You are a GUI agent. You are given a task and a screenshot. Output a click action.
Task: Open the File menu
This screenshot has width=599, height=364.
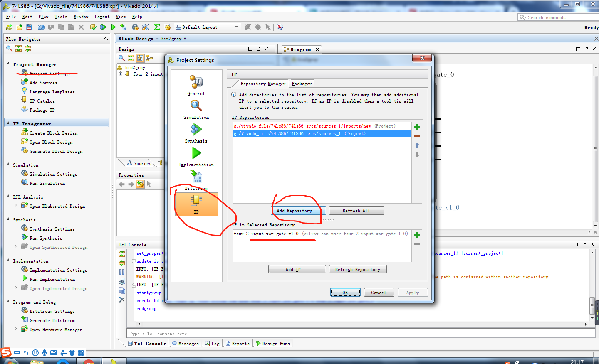(x=11, y=17)
